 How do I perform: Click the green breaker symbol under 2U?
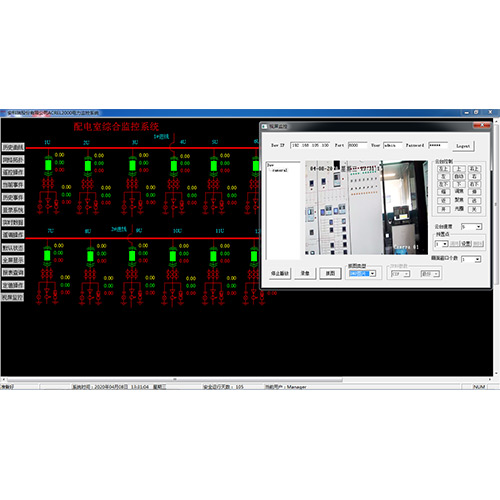(88, 166)
